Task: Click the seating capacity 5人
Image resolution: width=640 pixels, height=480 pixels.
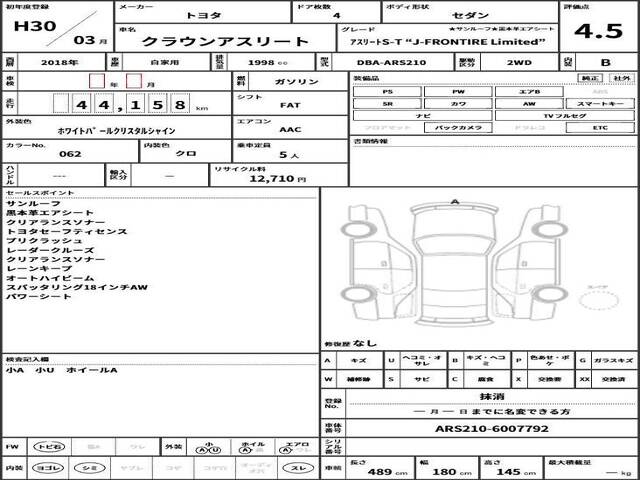Action: 289,155
